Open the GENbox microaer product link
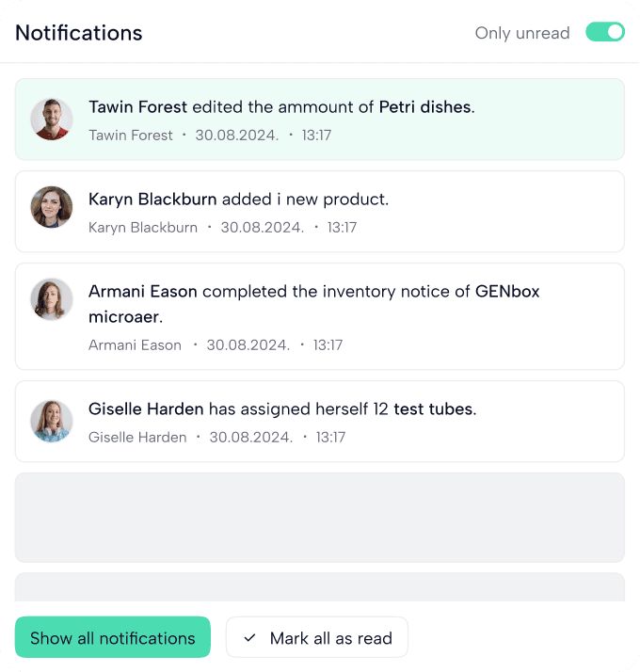Viewport: 640px width, 672px height. [x=507, y=292]
